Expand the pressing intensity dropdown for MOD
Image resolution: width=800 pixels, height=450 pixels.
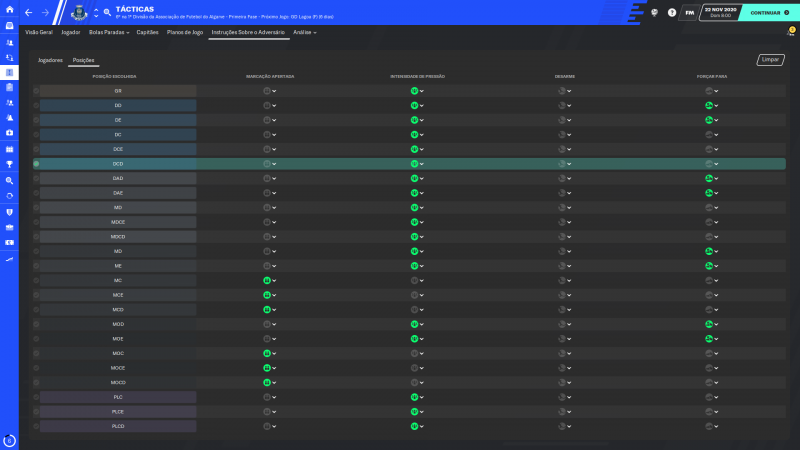click(x=421, y=324)
